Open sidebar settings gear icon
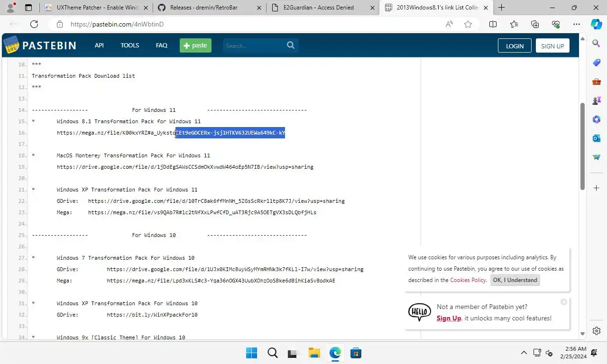 click(x=597, y=331)
